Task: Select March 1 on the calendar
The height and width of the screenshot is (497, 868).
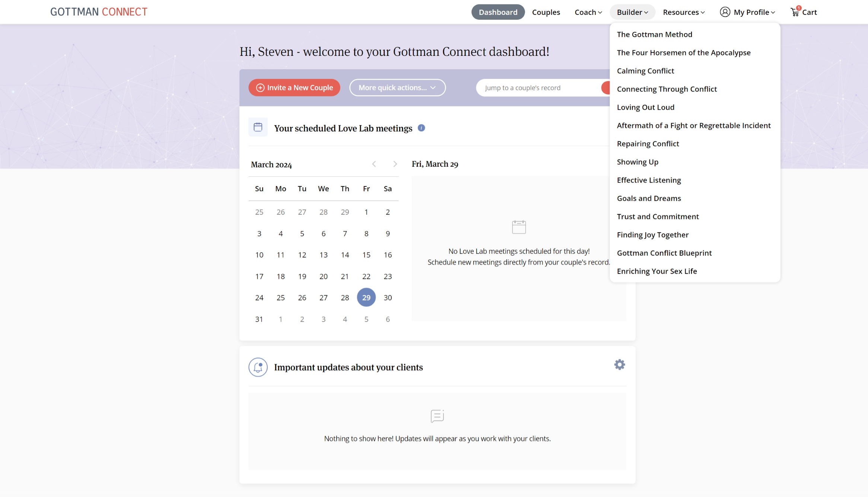Action: (366, 212)
